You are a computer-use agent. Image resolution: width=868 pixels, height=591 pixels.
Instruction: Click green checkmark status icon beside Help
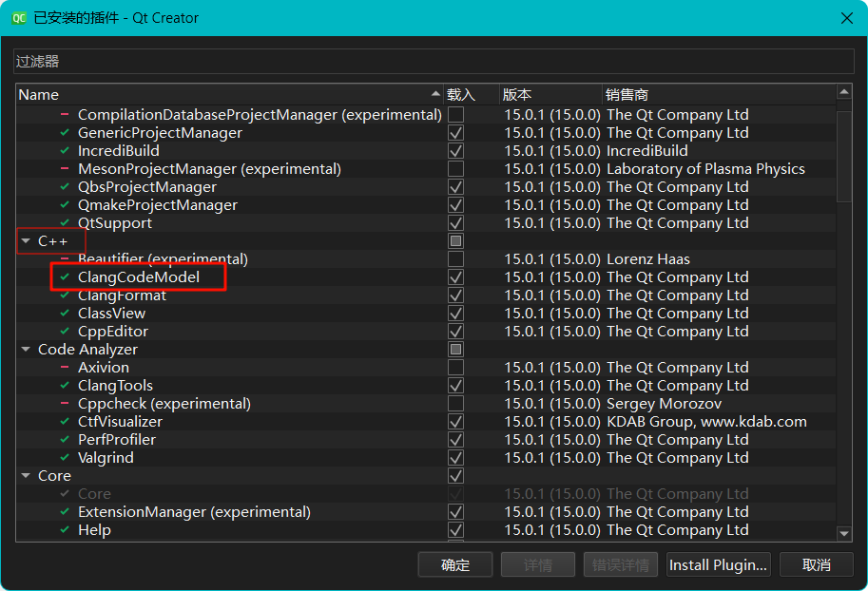tap(65, 529)
